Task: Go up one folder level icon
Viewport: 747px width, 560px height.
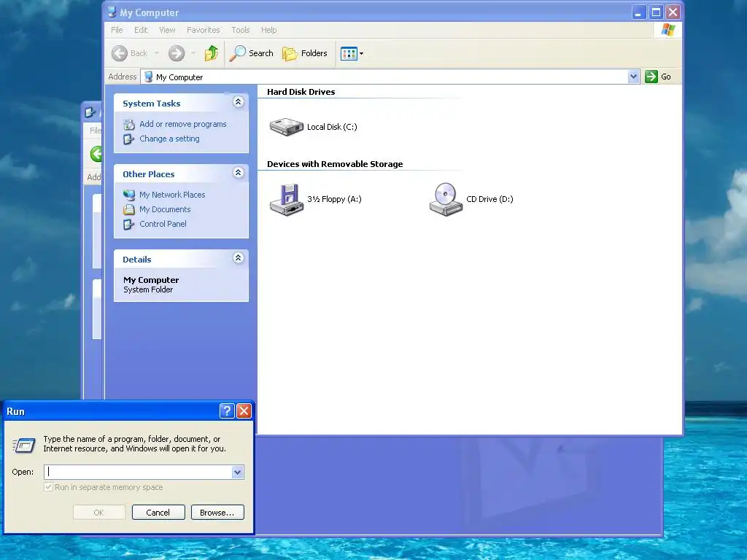Action: click(x=211, y=53)
